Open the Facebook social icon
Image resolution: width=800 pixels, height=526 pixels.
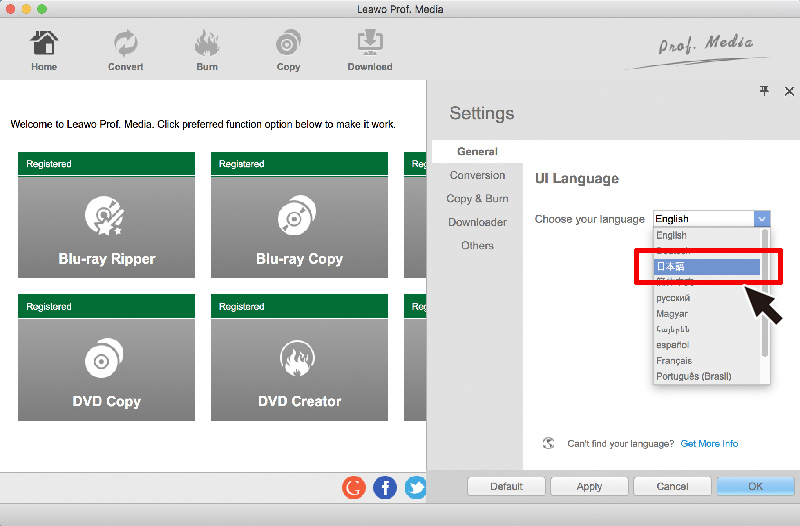pos(385,487)
